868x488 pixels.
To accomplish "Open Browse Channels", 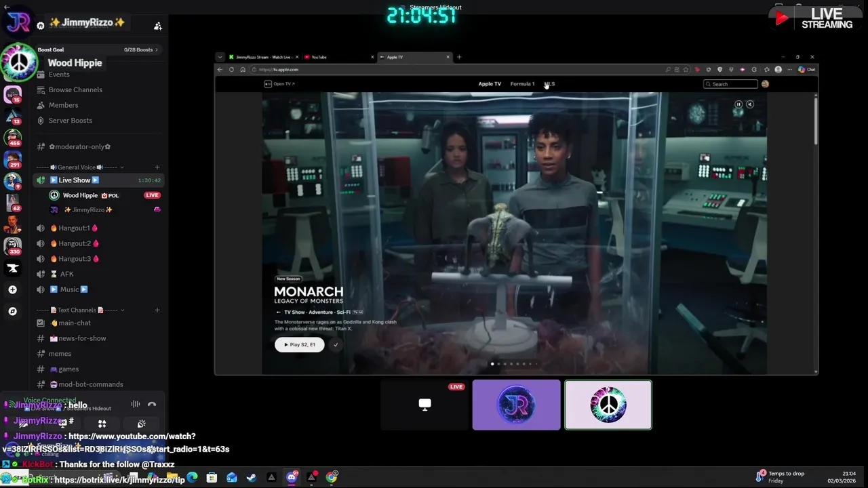I will tap(75, 89).
